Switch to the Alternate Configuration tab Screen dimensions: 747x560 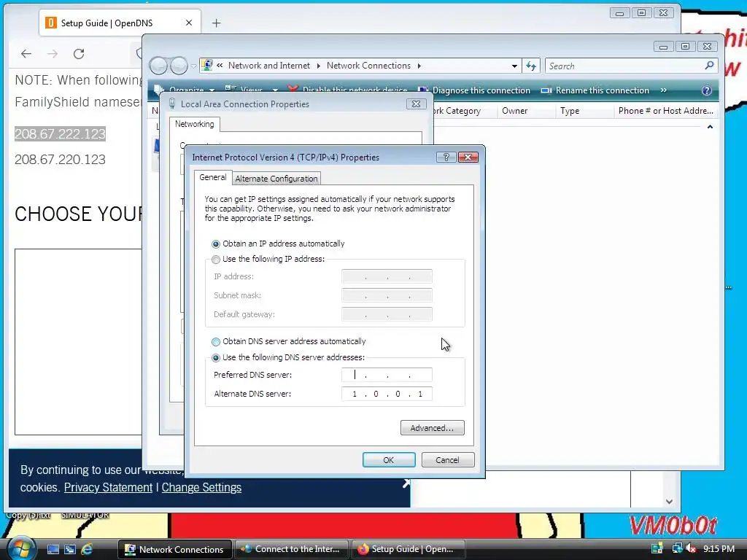276,179
